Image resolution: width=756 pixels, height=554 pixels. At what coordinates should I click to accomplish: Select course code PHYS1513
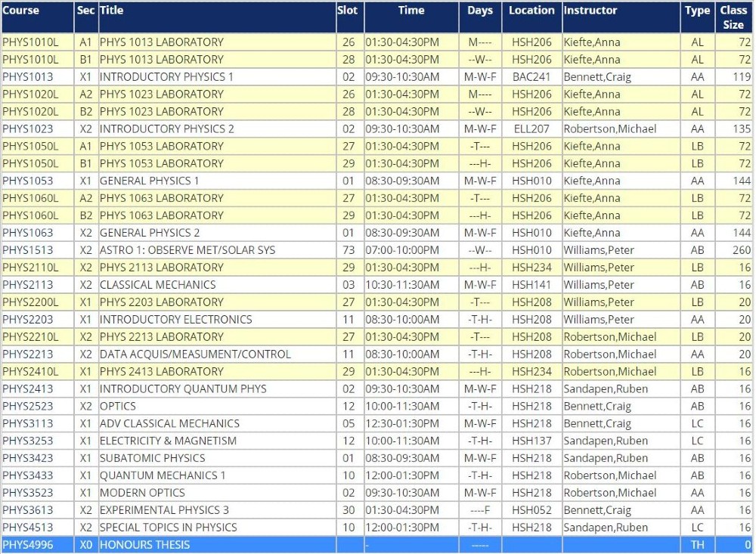coord(27,250)
